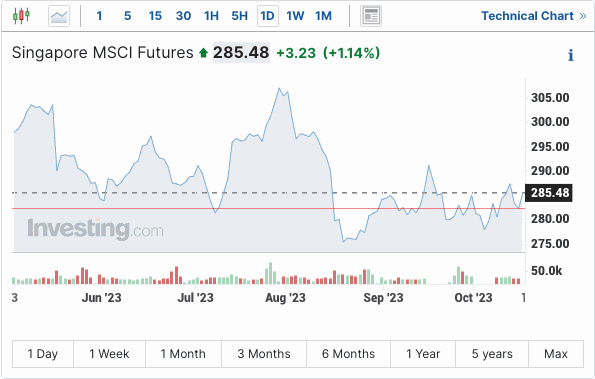Viewport: 595px width, 379px height.
Task: Select the 5H interval
Action: tap(239, 16)
